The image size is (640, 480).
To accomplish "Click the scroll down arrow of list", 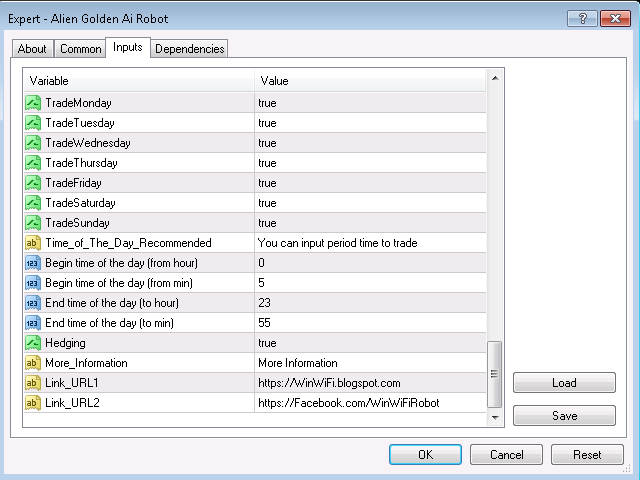I will click(495, 417).
